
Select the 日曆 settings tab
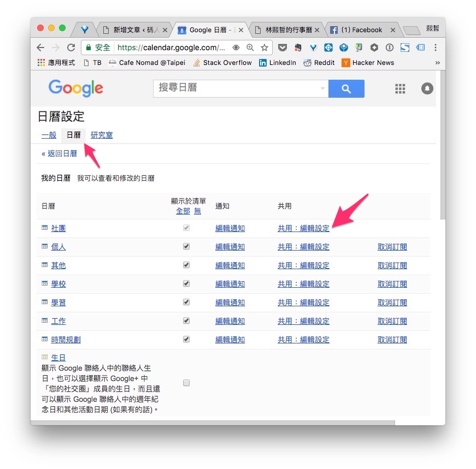click(x=73, y=135)
